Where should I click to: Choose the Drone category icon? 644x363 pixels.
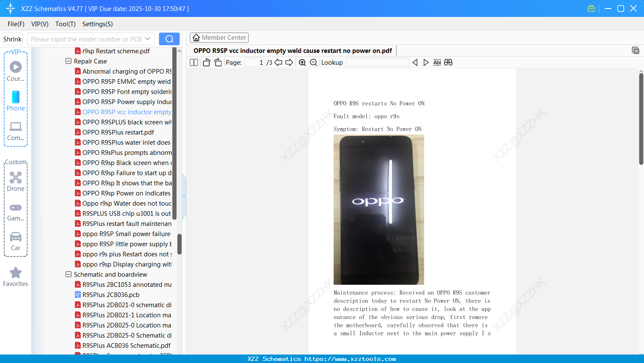(16, 181)
